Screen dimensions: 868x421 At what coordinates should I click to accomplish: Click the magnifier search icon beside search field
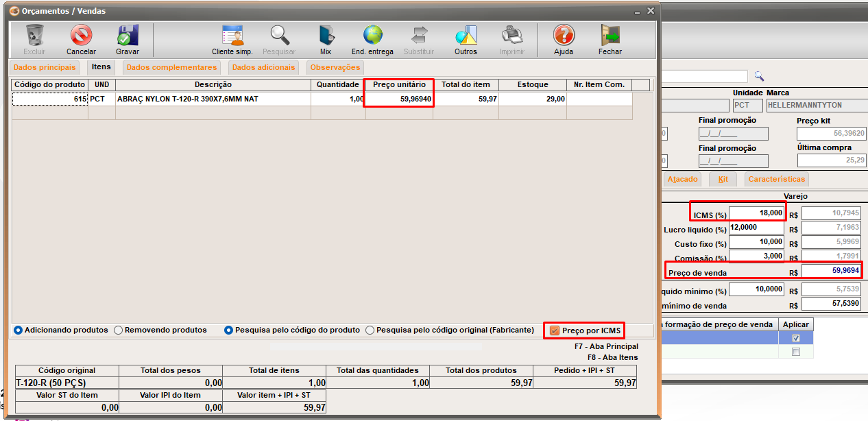(x=759, y=76)
